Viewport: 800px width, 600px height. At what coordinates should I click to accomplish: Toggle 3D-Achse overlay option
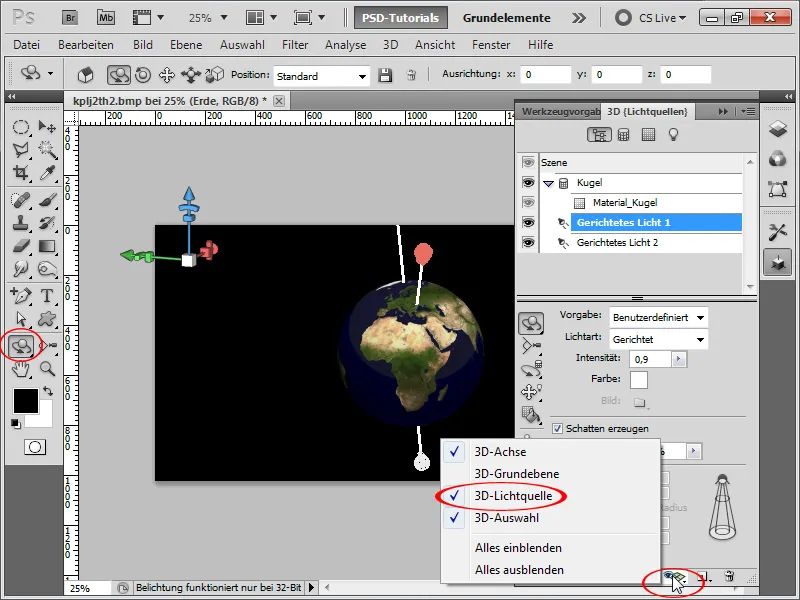(550, 452)
